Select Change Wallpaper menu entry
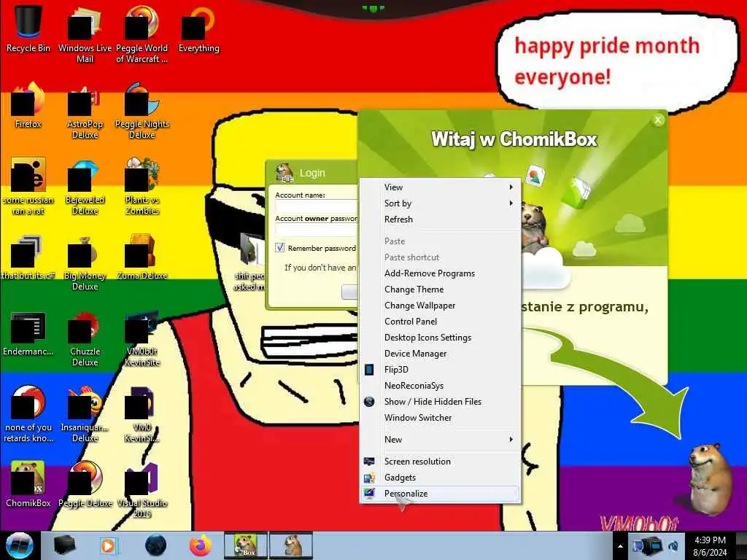This screenshot has width=747, height=560. pyautogui.click(x=440, y=306)
